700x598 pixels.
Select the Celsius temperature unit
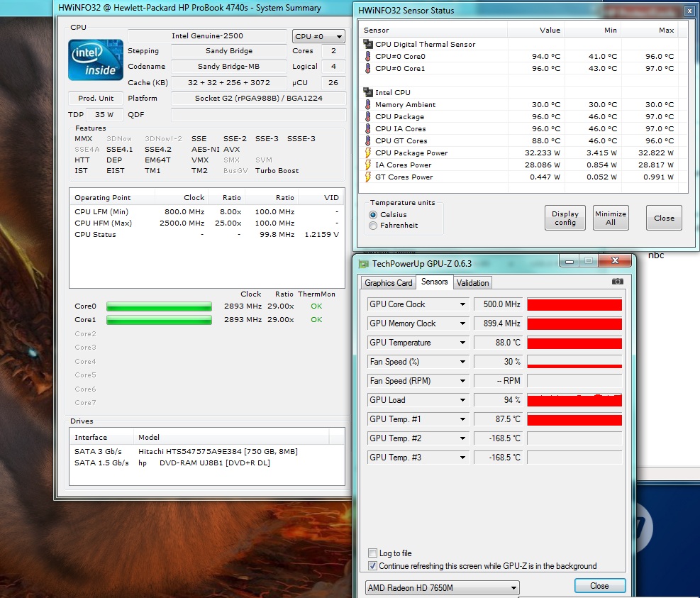coord(373,215)
